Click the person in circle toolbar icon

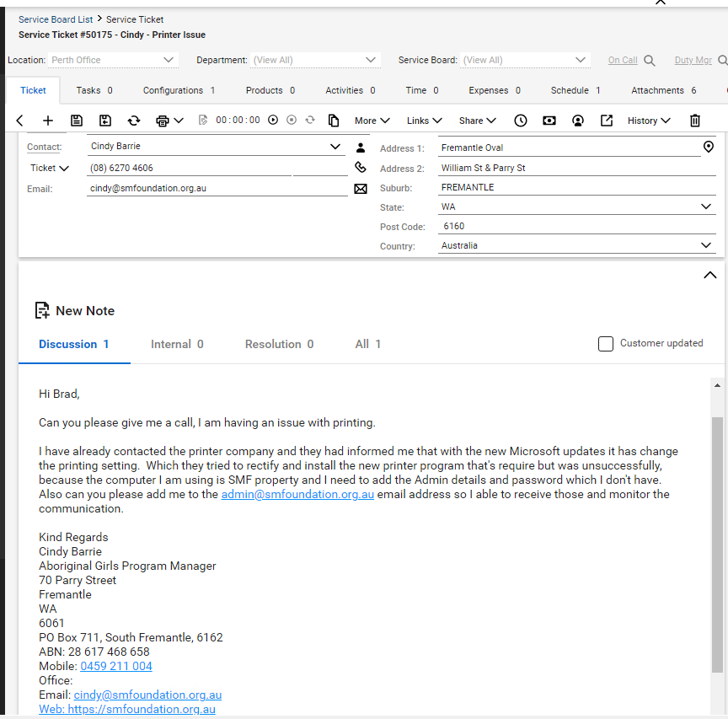(578, 121)
